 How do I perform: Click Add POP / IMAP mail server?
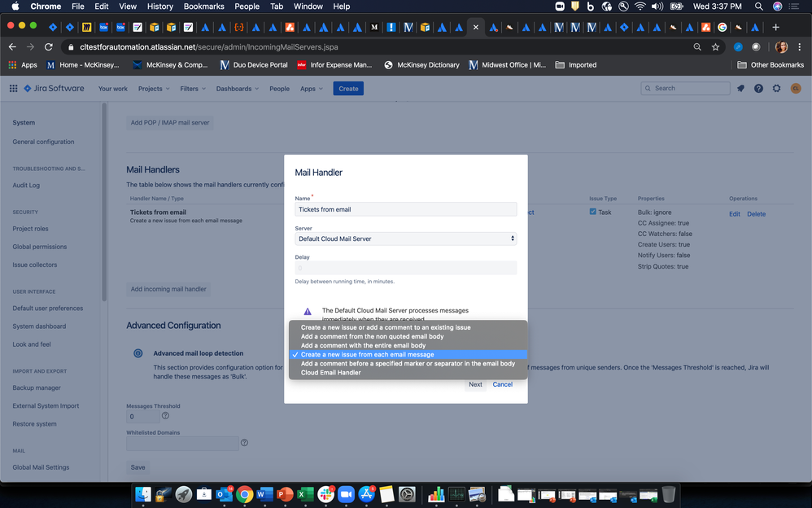170,123
